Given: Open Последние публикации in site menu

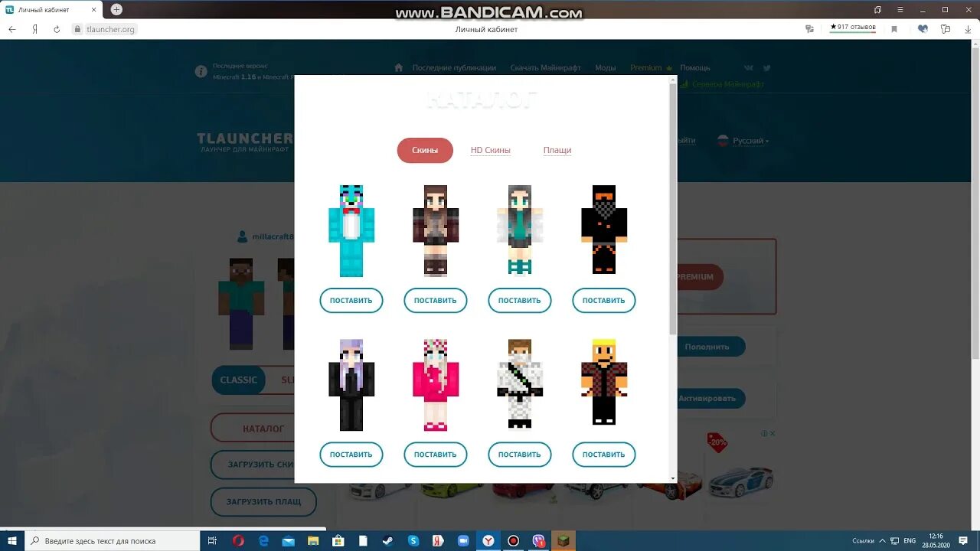Looking at the screenshot, I should pyautogui.click(x=454, y=68).
